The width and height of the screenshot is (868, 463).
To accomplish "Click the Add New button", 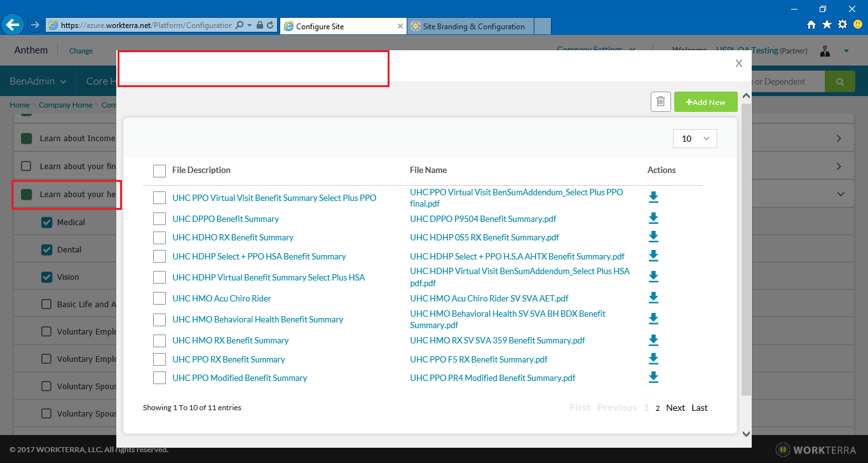I will pos(706,102).
